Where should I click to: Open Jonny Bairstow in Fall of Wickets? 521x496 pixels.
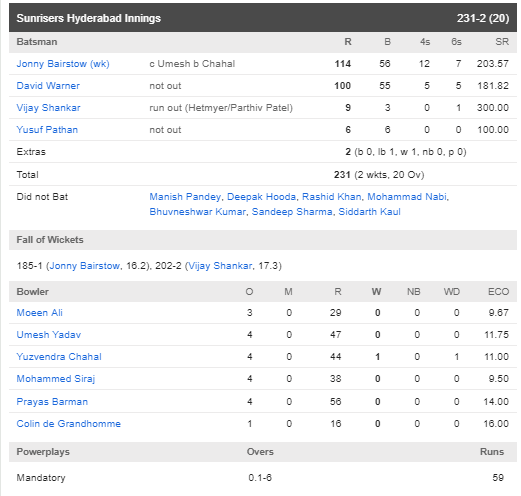click(85, 266)
